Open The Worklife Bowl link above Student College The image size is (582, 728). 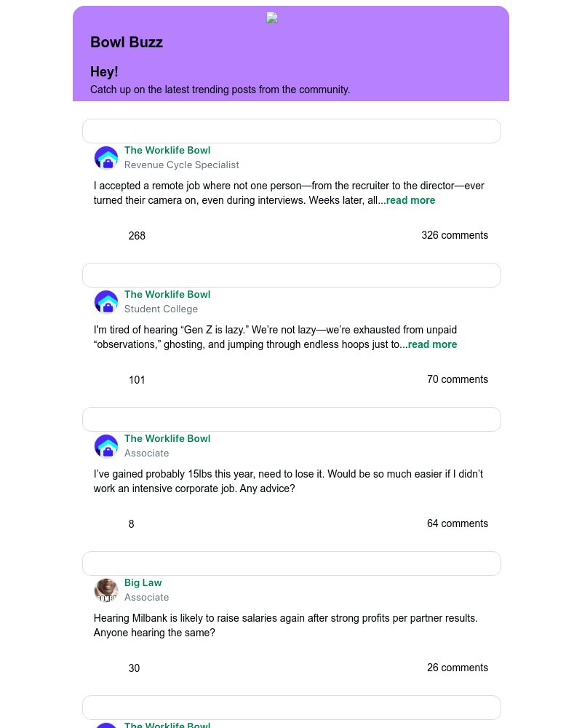click(x=167, y=295)
